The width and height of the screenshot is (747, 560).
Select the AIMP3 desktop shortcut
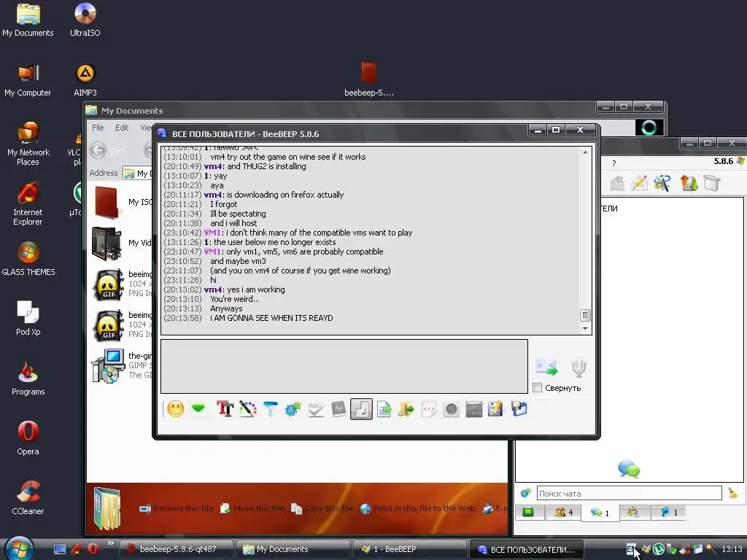[x=85, y=80]
